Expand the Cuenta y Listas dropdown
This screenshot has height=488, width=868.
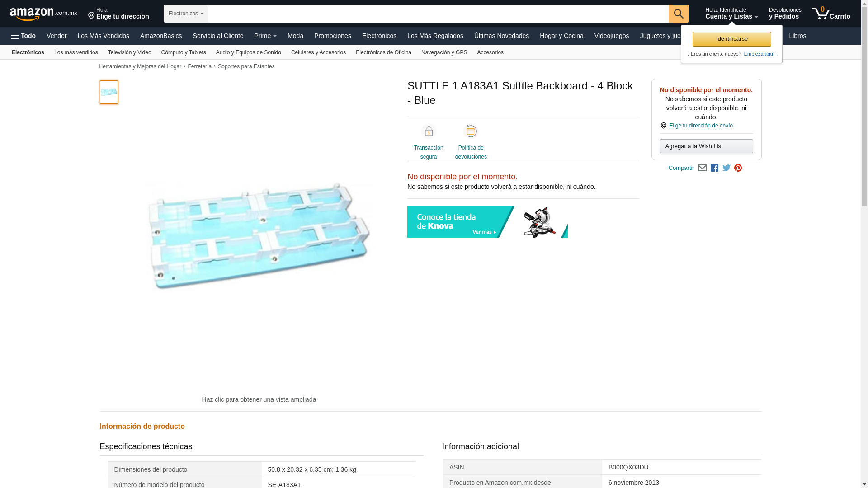click(731, 14)
